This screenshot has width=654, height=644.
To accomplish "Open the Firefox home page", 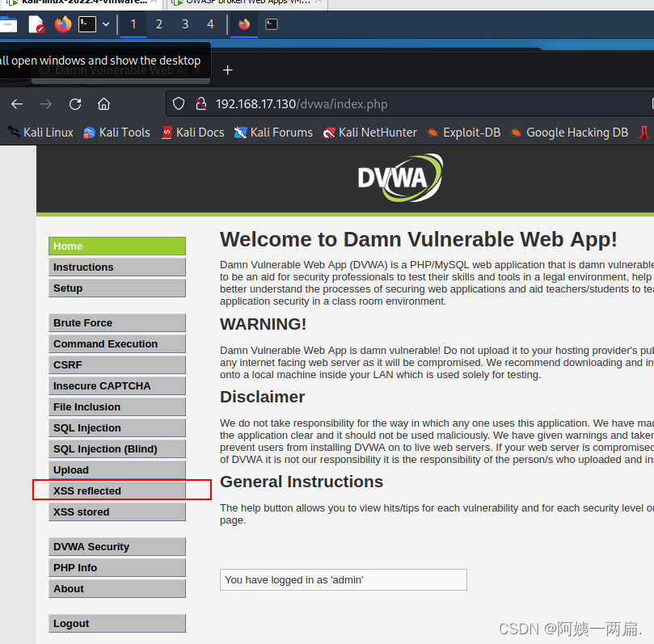I will coord(103,103).
